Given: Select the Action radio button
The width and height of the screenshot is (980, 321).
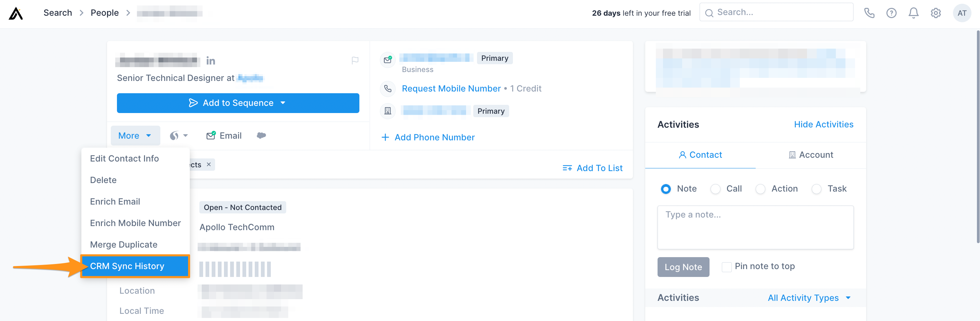Looking at the screenshot, I should tap(760, 189).
